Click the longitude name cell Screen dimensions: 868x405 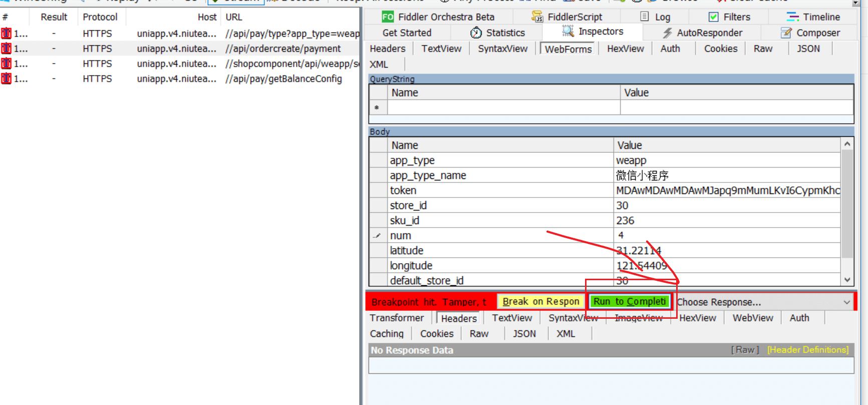500,266
